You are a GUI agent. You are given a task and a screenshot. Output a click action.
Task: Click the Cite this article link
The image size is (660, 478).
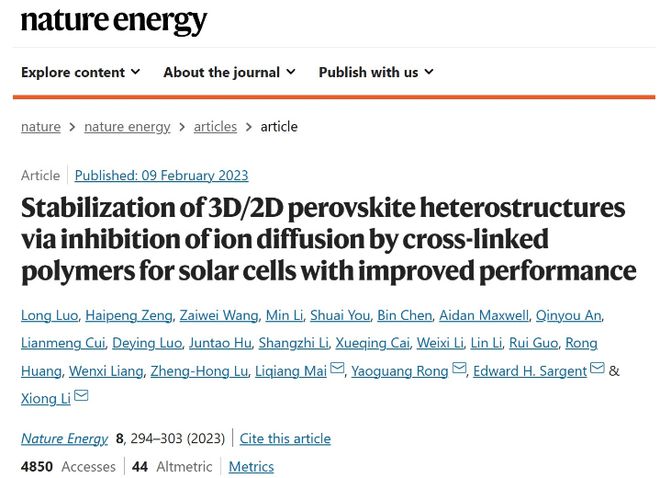285,438
